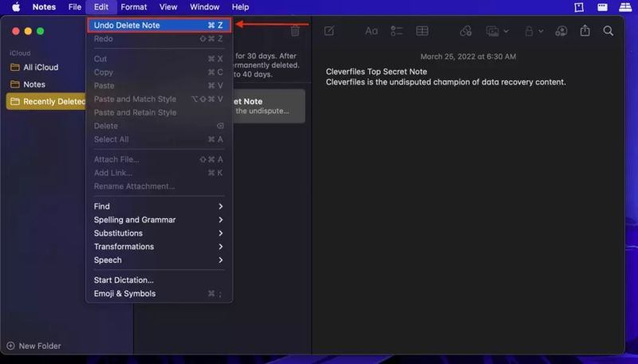Click the rightmost menu bar status icon
Viewport: 638px width, 364px height.
[x=625, y=7]
